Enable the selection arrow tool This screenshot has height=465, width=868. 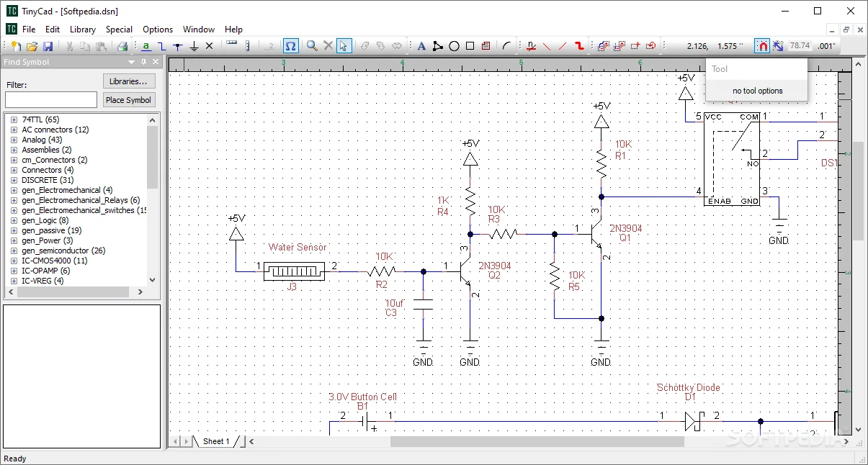(x=344, y=45)
